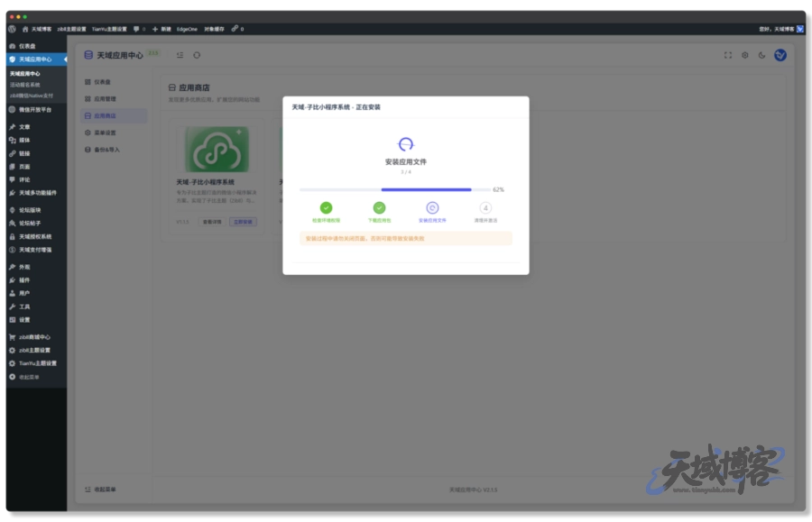
Task: Open 对象缓存 in the admin bar
Action: pyautogui.click(x=214, y=29)
